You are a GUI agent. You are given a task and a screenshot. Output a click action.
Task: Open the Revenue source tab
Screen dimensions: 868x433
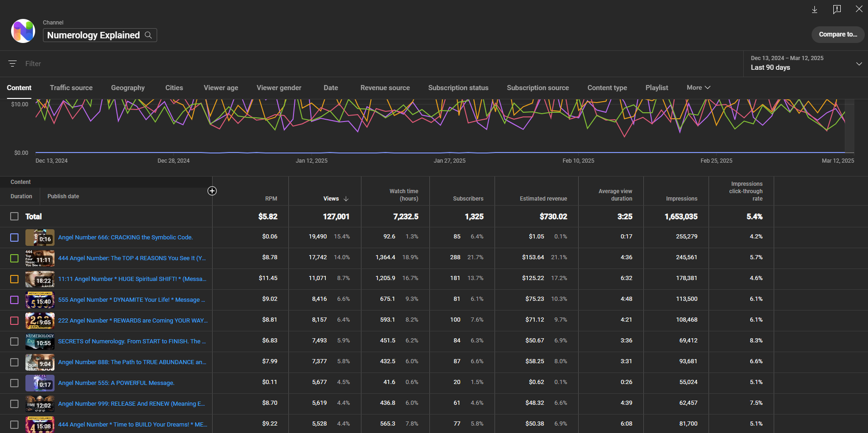[385, 88]
